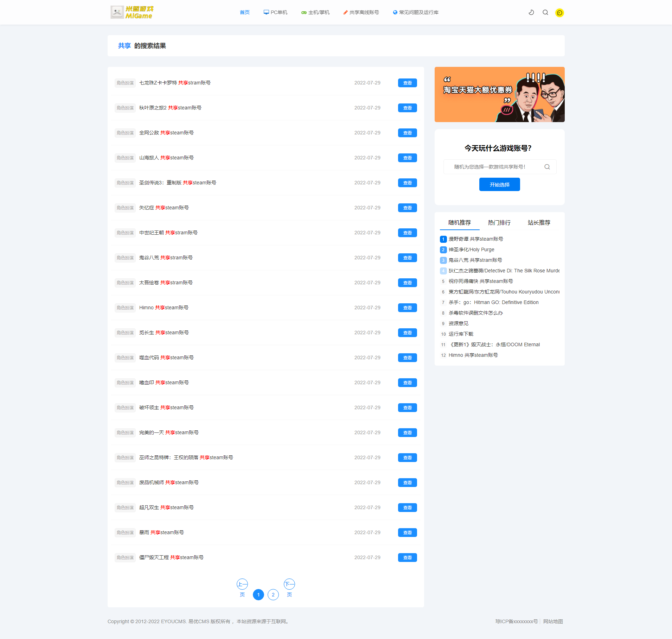Click the yellow user avatar icon
Viewport: 672px width, 639px height.
coord(559,13)
